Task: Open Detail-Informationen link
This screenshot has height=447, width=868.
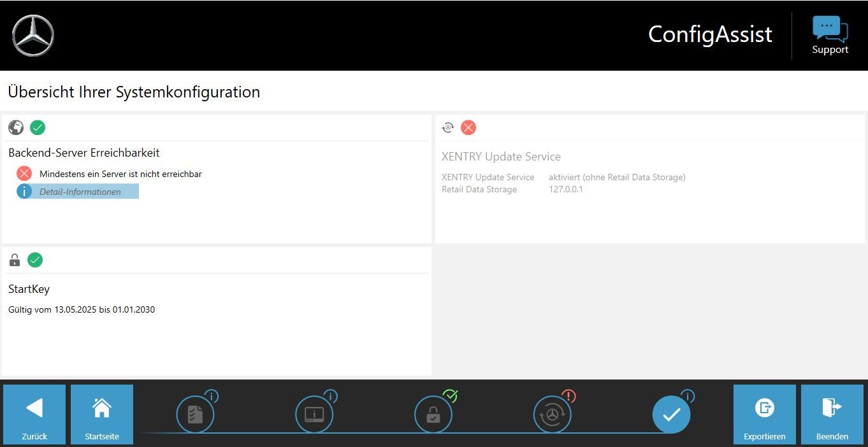Action: click(80, 192)
